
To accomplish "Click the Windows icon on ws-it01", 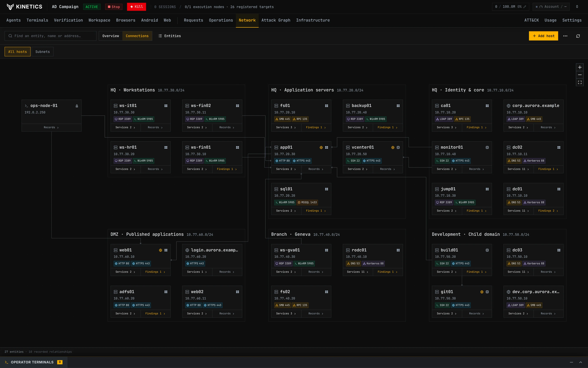I will pyautogui.click(x=166, y=106).
